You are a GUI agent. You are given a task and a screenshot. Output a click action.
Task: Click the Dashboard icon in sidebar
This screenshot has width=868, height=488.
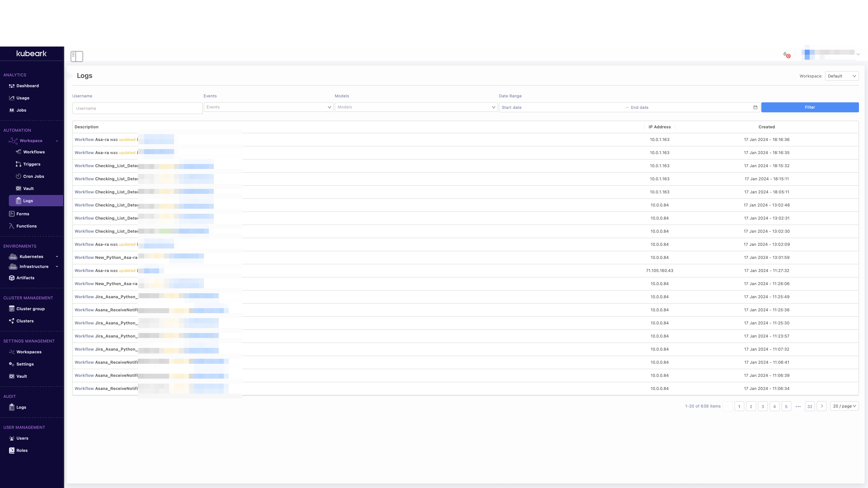[12, 86]
